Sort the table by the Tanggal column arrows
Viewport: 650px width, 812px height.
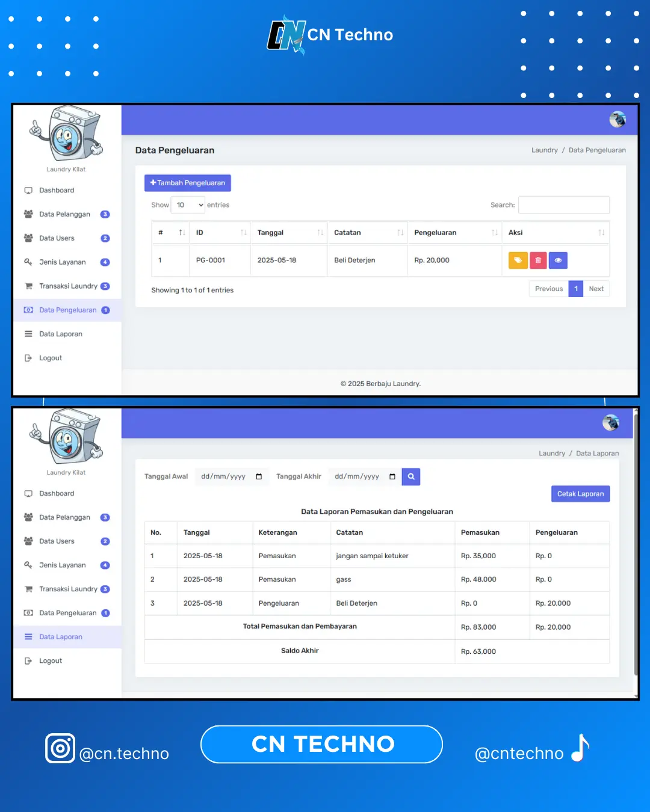tap(320, 233)
